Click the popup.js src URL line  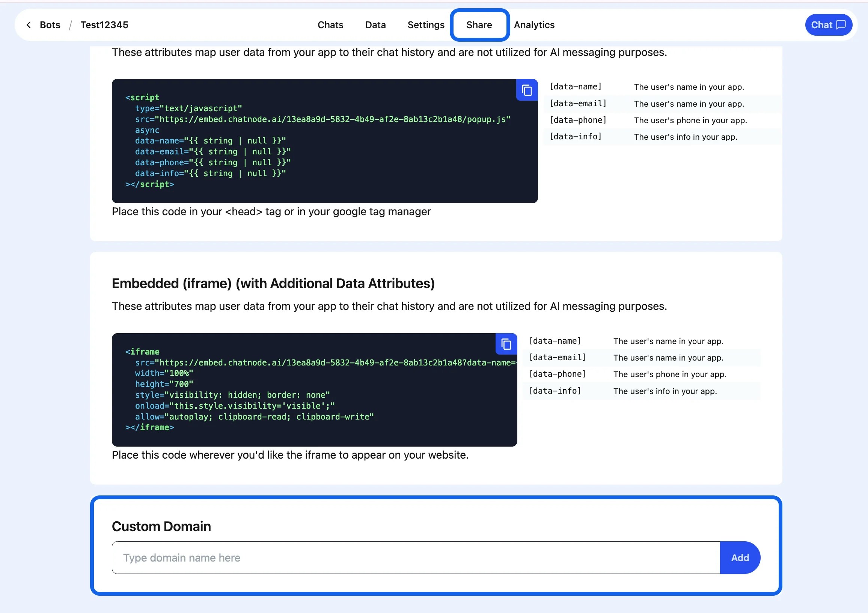[x=322, y=119]
